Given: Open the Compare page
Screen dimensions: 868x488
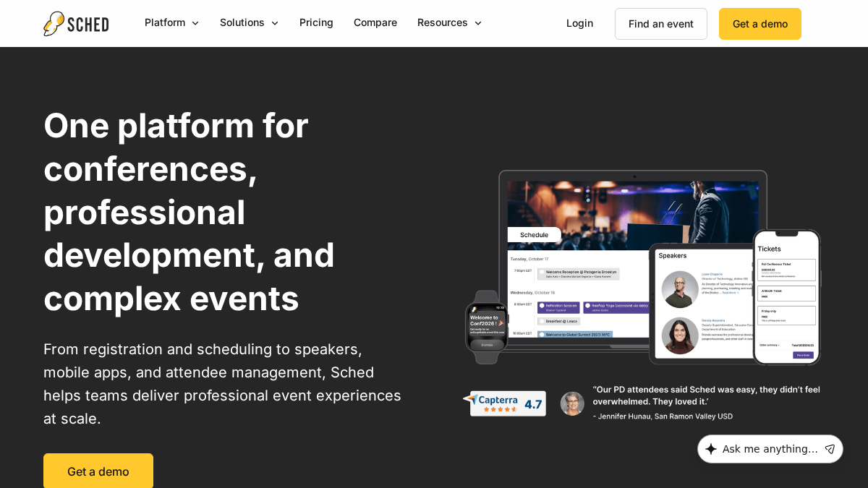Looking at the screenshot, I should coord(375,22).
